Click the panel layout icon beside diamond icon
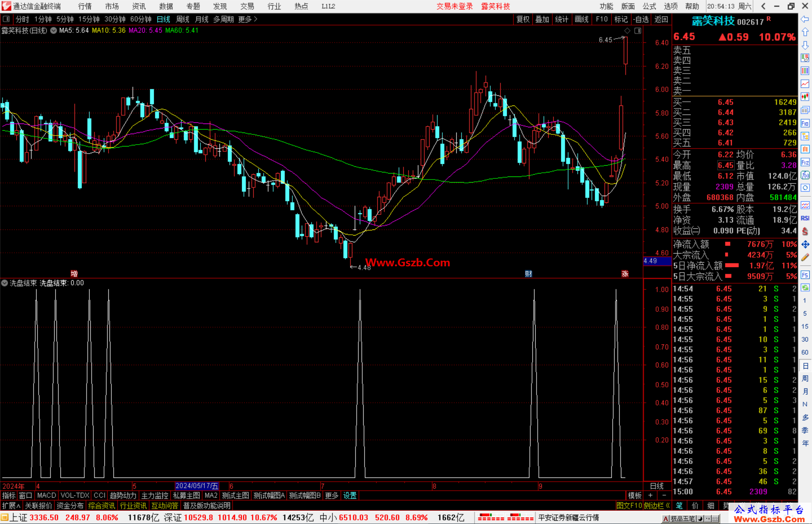 tap(638, 31)
